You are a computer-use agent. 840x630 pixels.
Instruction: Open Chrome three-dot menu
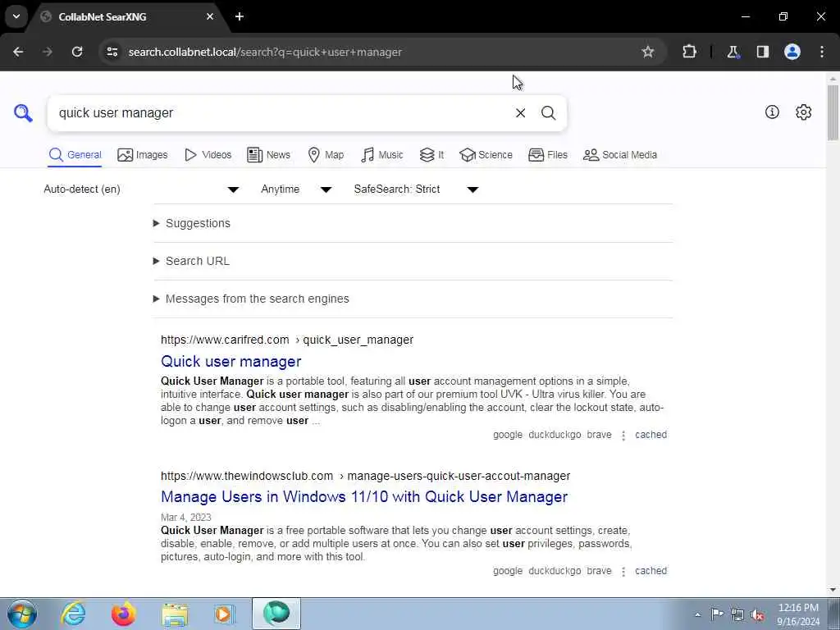(x=822, y=52)
